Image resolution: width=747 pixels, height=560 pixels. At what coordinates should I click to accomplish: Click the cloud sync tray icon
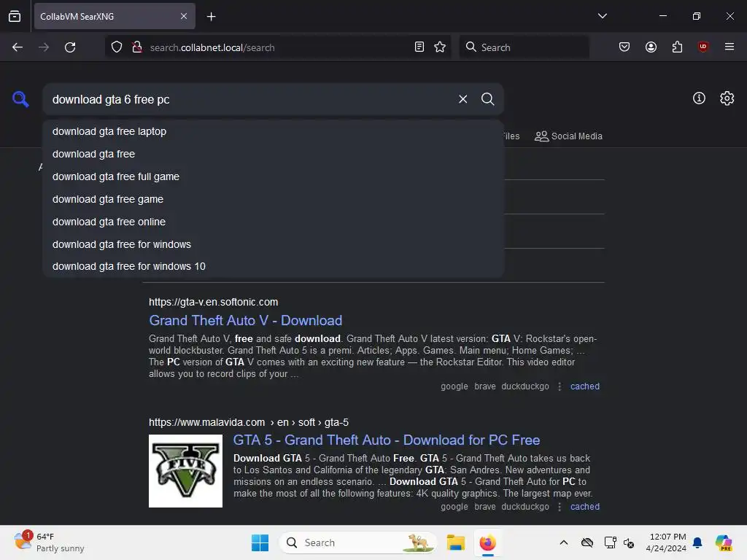tap(587, 542)
